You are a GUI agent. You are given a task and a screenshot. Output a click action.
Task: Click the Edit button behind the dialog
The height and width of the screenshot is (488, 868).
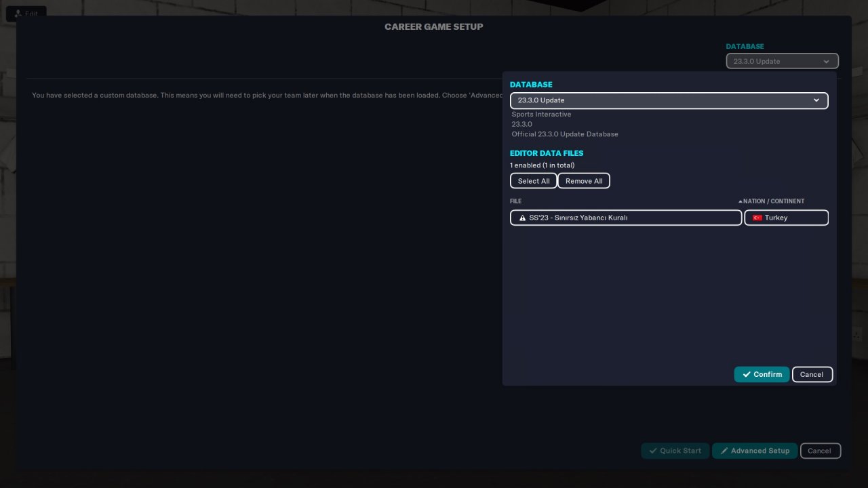click(26, 13)
